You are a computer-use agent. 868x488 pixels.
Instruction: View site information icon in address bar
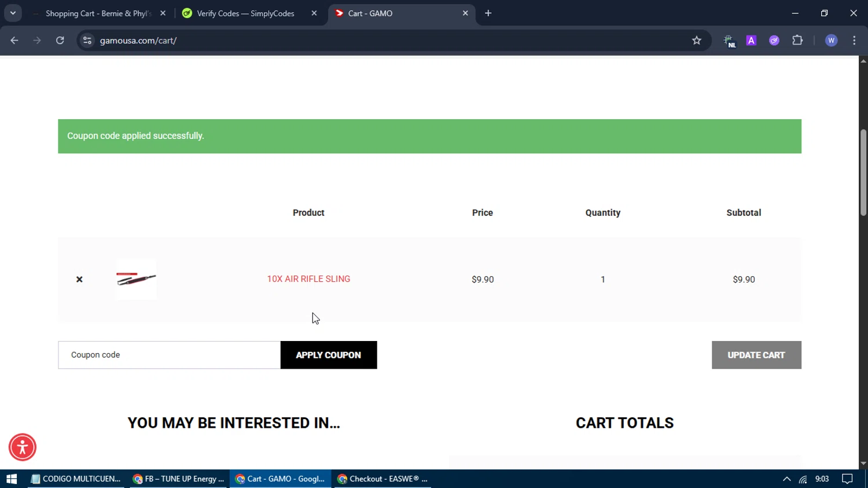(x=87, y=41)
